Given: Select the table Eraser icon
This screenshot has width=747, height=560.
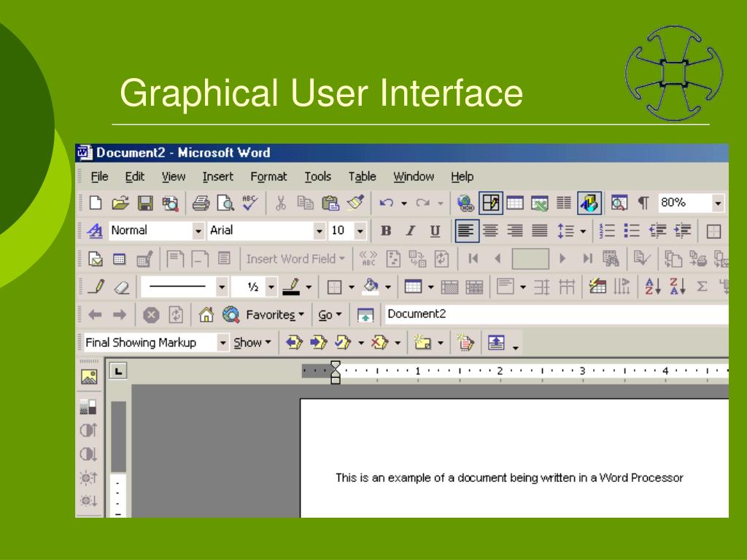Looking at the screenshot, I should coord(122,287).
